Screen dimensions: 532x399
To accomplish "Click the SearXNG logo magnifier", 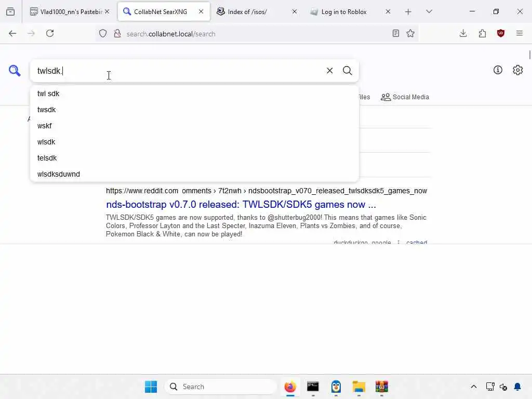I will tap(15, 71).
